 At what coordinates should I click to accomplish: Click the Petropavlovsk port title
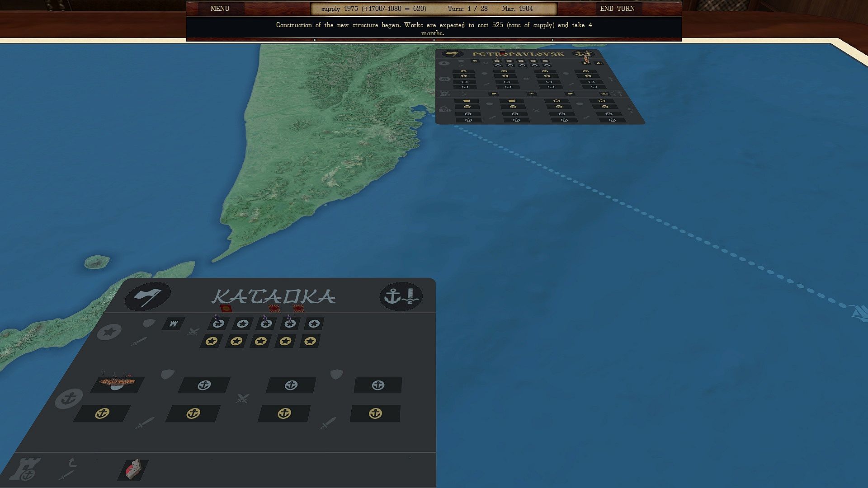518,54
